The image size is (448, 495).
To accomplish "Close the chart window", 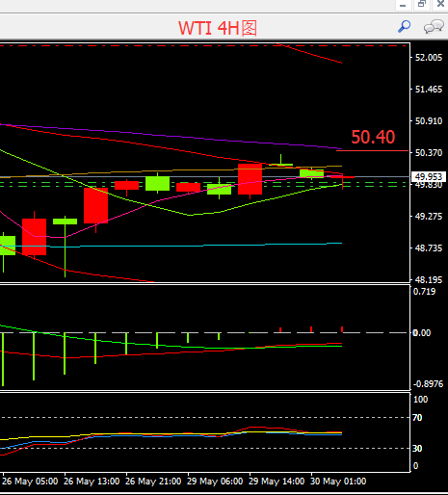I will coord(440,5).
